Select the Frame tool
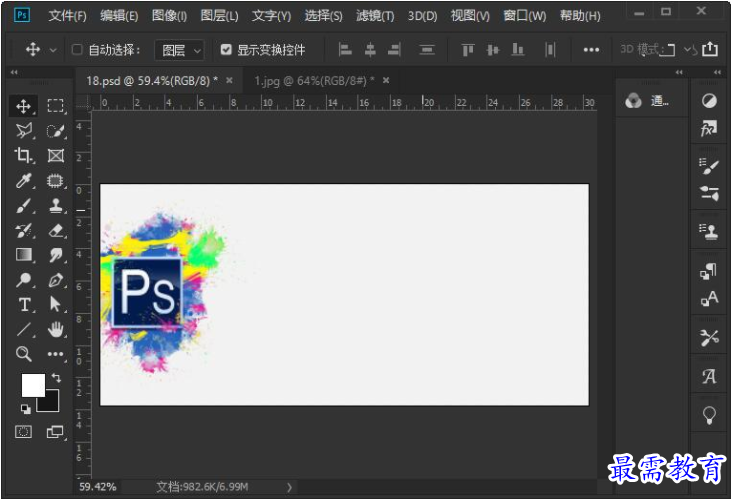The image size is (732, 500). pyautogui.click(x=56, y=155)
